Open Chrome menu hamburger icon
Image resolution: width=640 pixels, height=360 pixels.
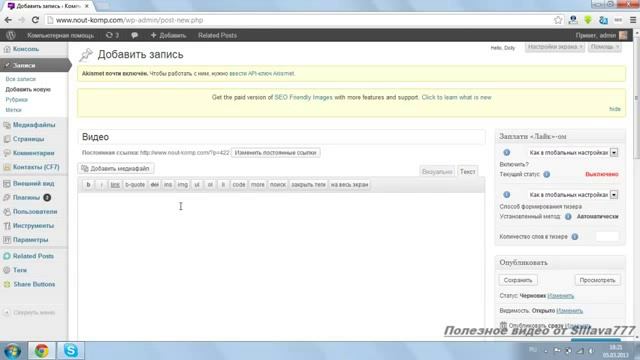coord(633,20)
